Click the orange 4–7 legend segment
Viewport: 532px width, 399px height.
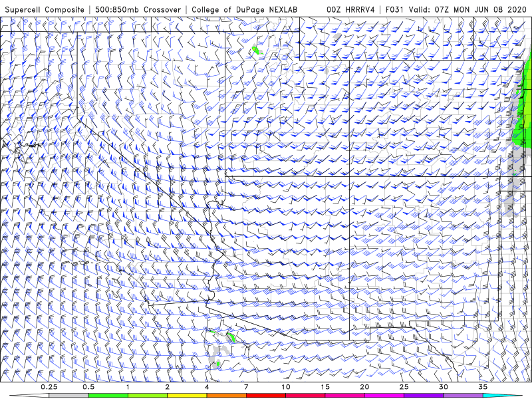pos(226,396)
